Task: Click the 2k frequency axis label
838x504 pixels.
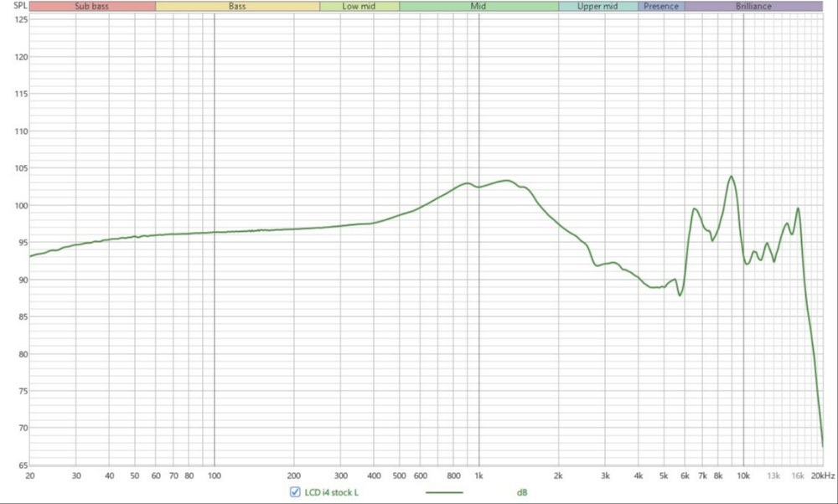Action: click(x=558, y=476)
